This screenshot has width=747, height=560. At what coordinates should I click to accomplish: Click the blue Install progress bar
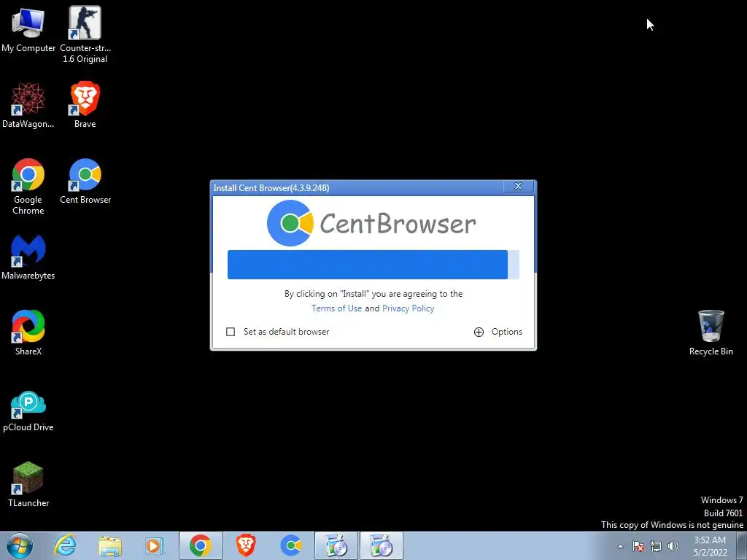(373, 264)
